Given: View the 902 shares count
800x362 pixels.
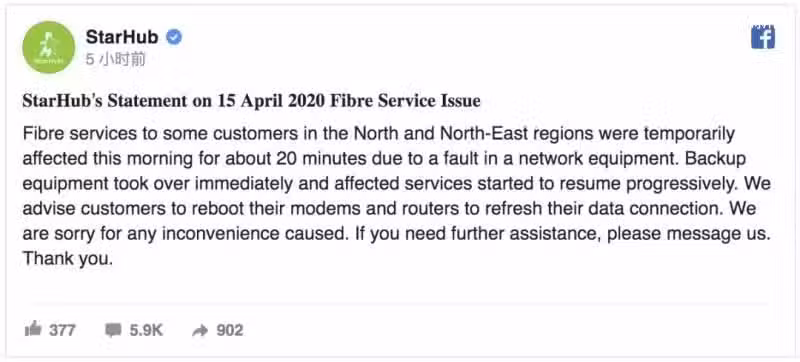Looking at the screenshot, I should (x=230, y=330).
